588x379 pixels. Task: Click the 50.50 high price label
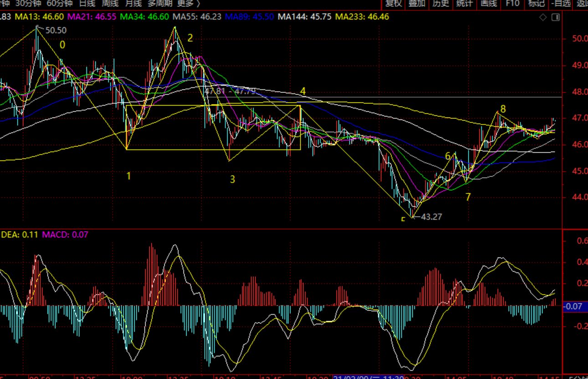point(56,31)
